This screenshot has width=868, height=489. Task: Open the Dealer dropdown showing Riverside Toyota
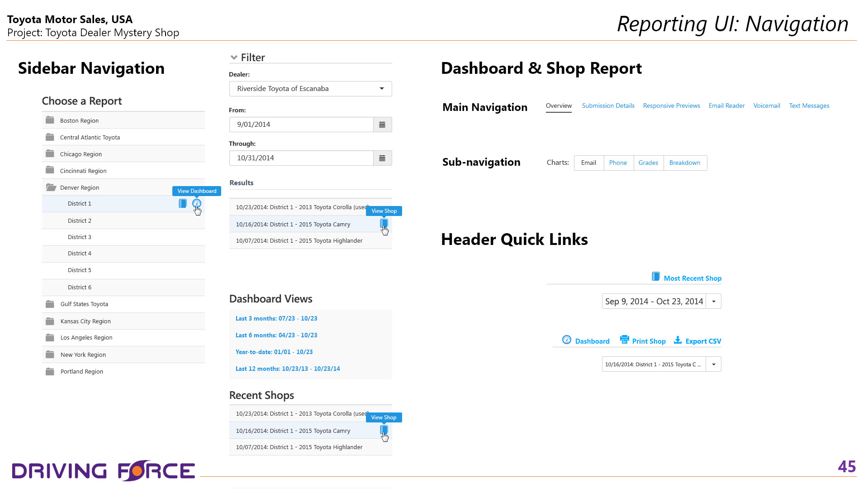(x=310, y=89)
